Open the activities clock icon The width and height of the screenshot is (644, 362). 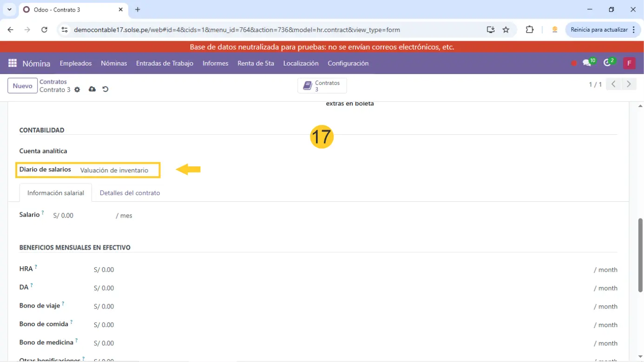pos(607,63)
